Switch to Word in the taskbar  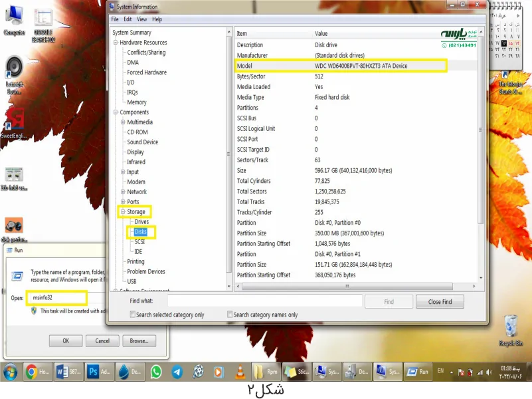69,372
